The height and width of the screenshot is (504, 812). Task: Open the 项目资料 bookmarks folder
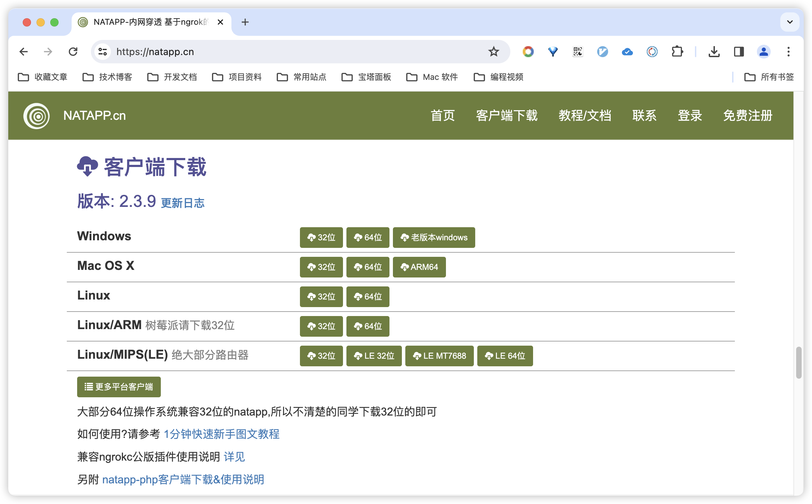[x=237, y=77]
